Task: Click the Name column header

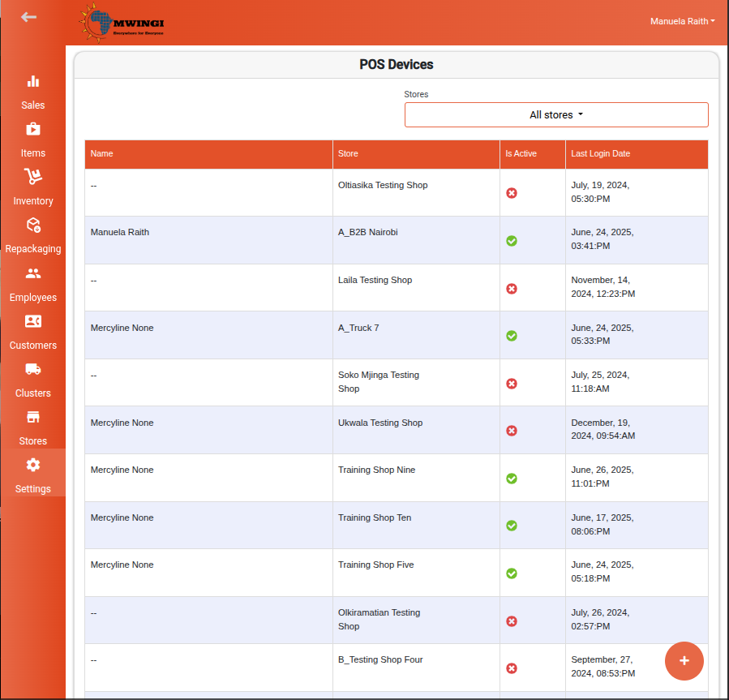Action: (102, 153)
